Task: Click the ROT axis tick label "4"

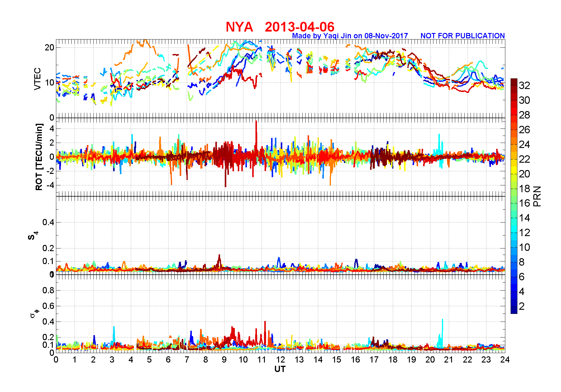Action: pyautogui.click(x=52, y=129)
